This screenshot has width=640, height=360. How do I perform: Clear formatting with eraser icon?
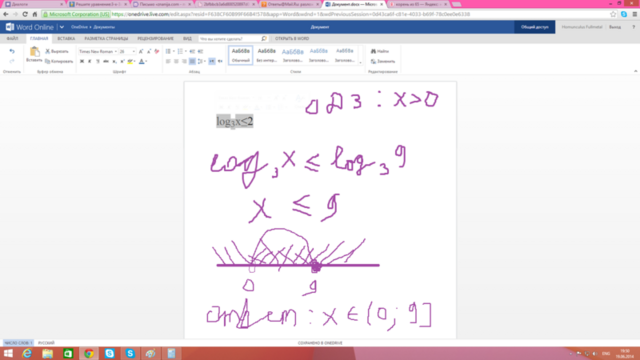pyautogui.click(x=157, y=51)
